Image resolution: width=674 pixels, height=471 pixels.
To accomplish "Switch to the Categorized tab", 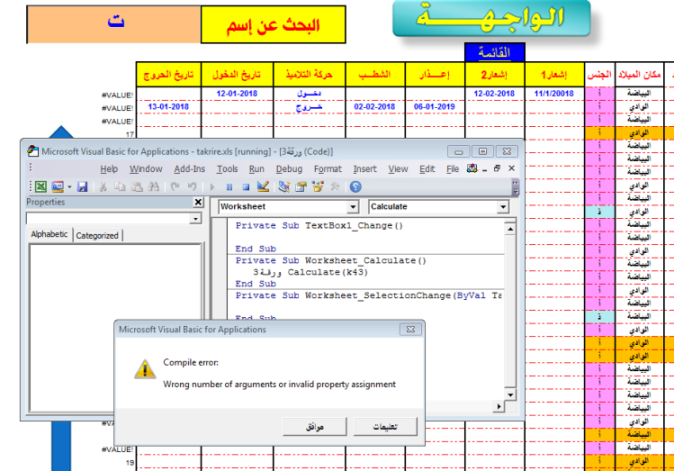I will (x=97, y=235).
